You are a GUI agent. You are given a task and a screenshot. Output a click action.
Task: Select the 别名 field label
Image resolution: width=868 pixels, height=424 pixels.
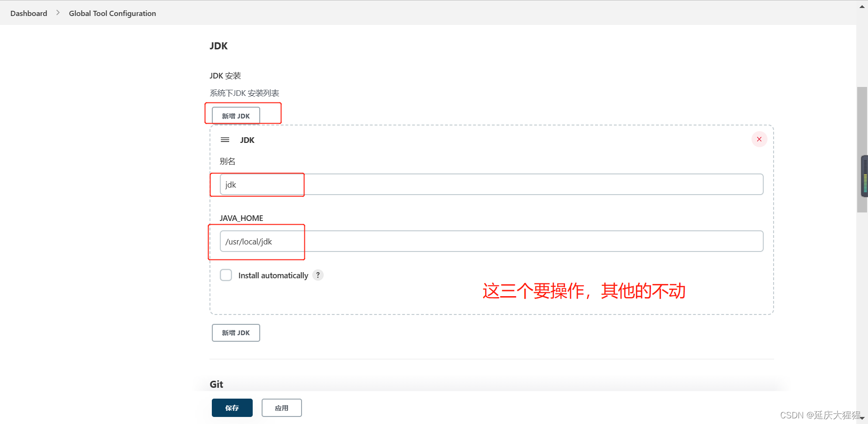tap(227, 161)
